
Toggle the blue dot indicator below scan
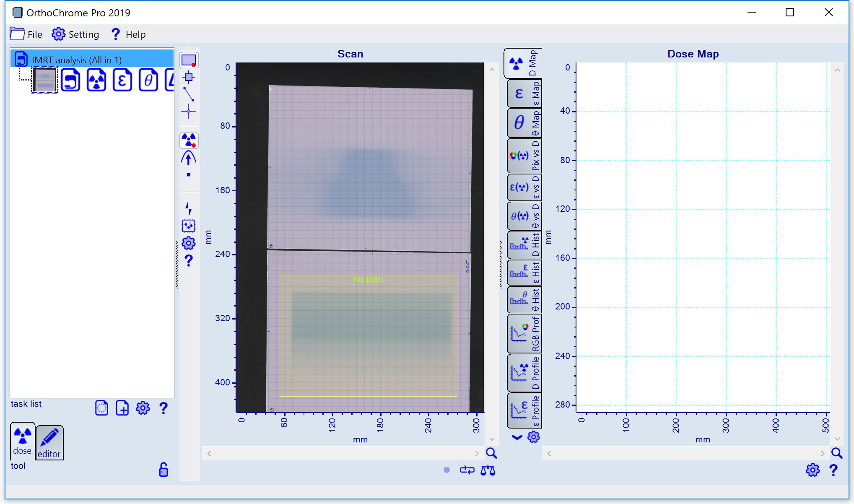click(446, 470)
